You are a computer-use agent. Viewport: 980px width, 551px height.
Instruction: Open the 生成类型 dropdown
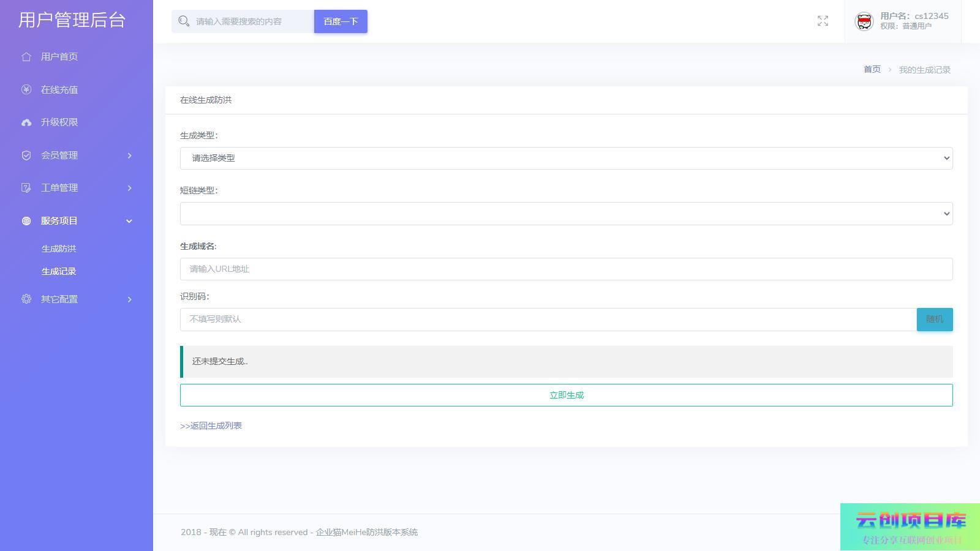[566, 159]
